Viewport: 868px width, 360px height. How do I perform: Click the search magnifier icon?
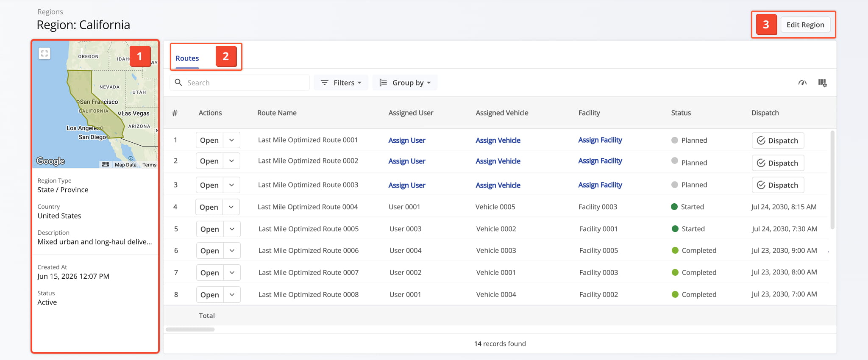coord(178,82)
